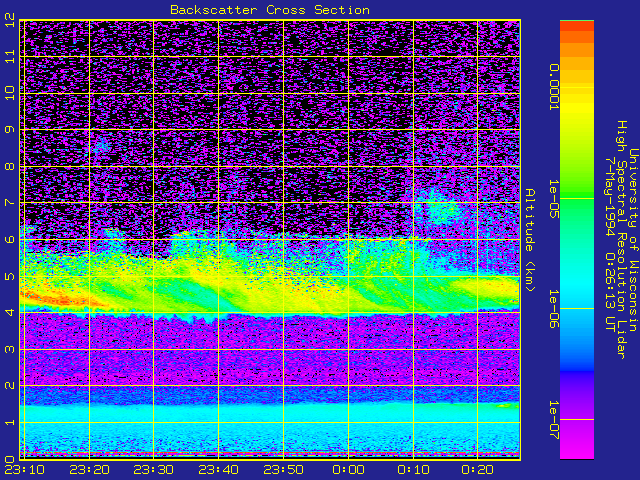Click altitude tick label '10'
The image size is (640, 480).
[11, 93]
